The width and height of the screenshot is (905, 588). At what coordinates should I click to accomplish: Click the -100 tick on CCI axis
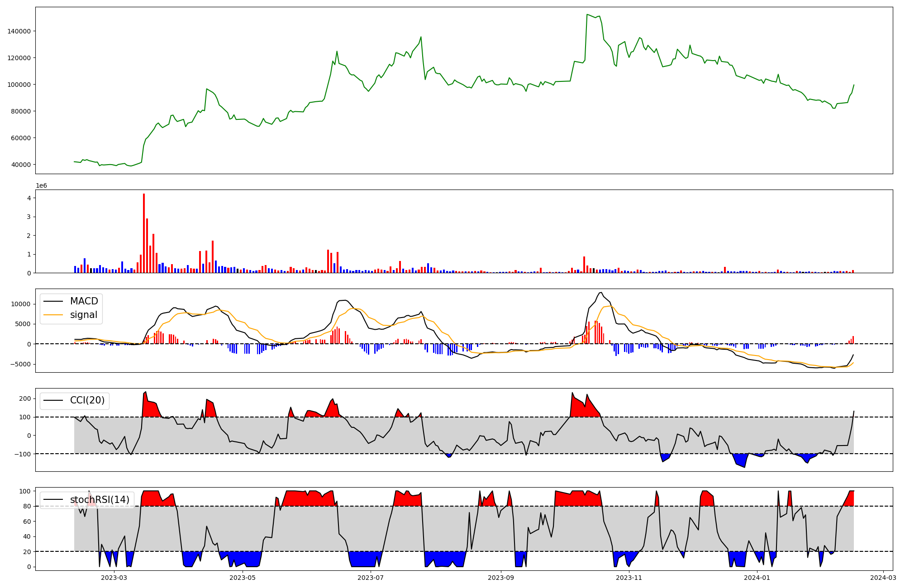coord(24,454)
